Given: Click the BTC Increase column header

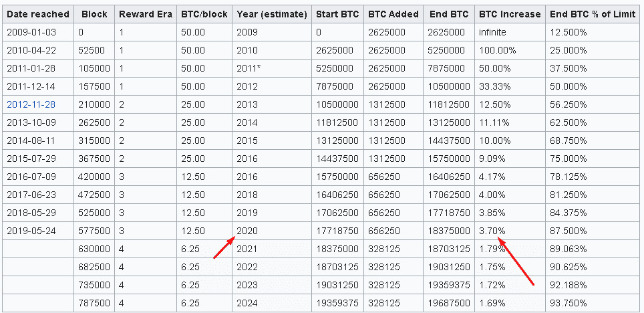Looking at the screenshot, I should click(508, 14).
